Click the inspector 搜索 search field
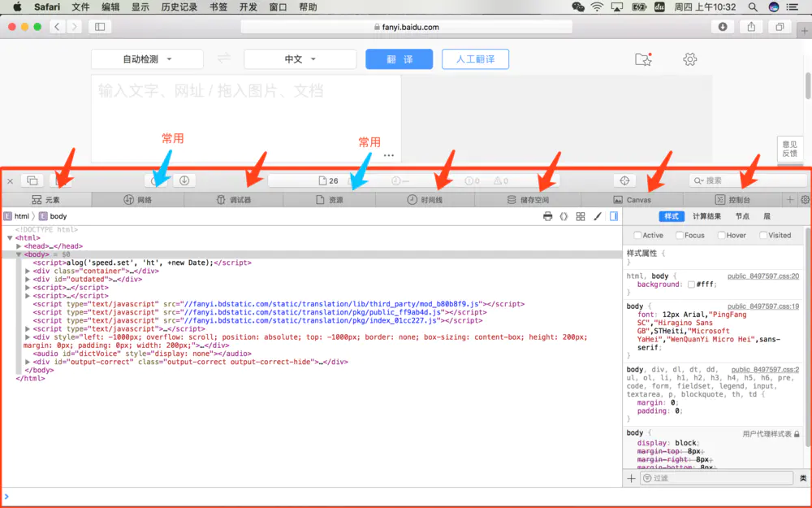The image size is (812, 508). coord(748,180)
